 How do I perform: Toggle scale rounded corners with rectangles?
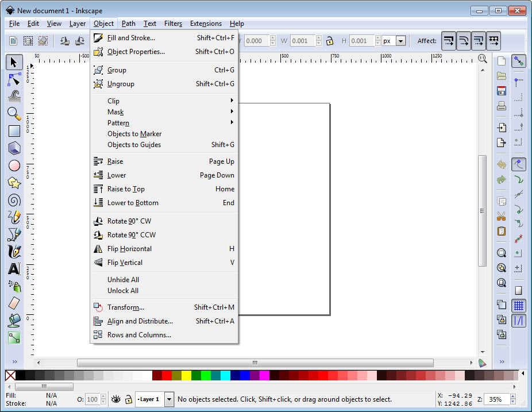coord(464,41)
